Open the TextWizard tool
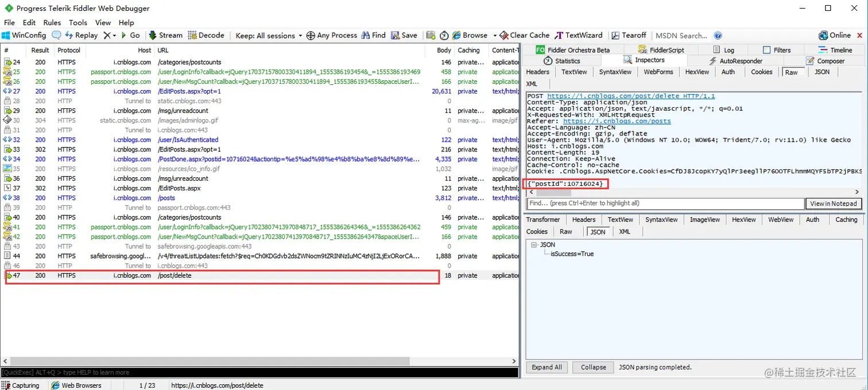The height and width of the screenshot is (390, 868). pyautogui.click(x=579, y=35)
